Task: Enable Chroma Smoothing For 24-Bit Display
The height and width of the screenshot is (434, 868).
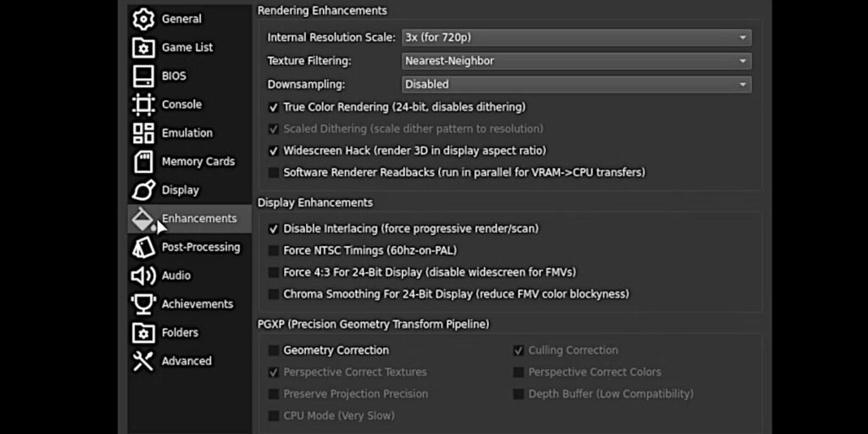Action: [x=274, y=294]
